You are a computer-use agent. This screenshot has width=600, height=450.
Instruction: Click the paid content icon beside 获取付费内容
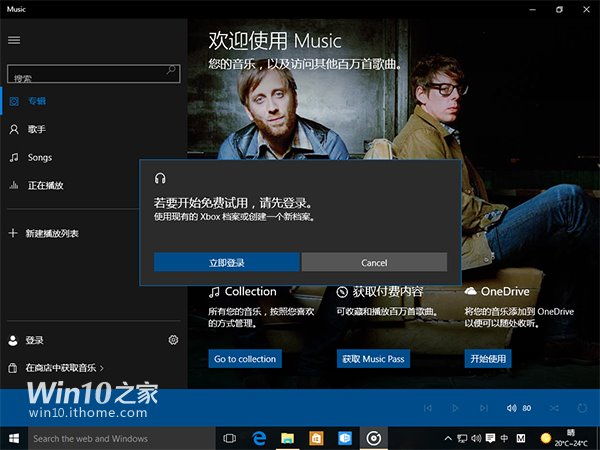tap(342, 292)
